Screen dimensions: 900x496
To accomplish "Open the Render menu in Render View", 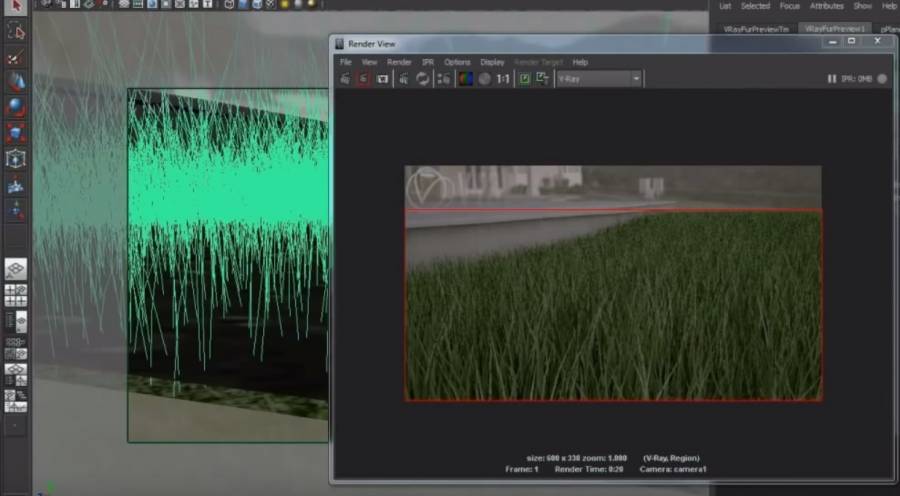I will click(399, 62).
